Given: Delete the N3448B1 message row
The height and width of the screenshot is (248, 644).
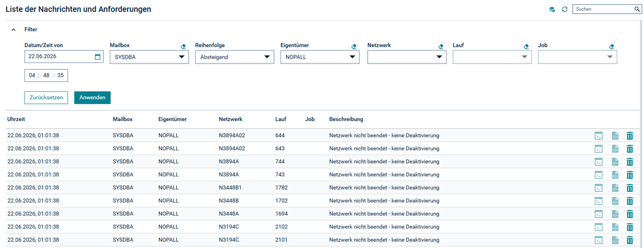Looking at the screenshot, I should click(630, 188).
